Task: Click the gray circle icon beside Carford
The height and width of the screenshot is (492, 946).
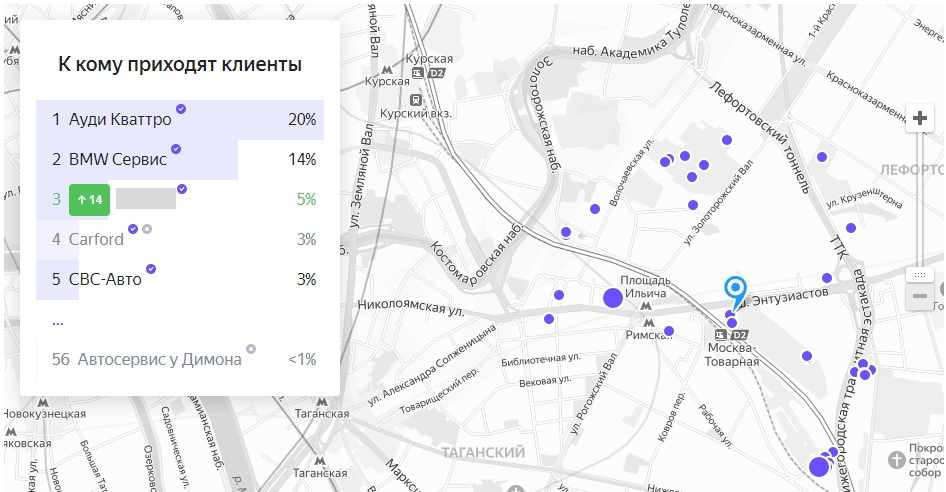Action: click(x=147, y=229)
